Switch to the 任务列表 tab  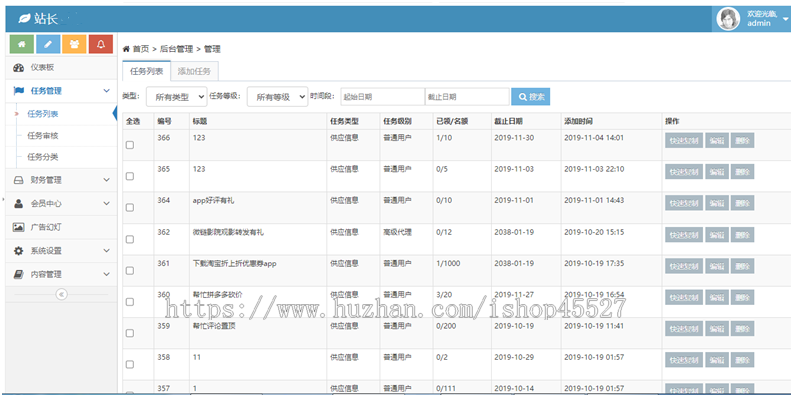[147, 71]
